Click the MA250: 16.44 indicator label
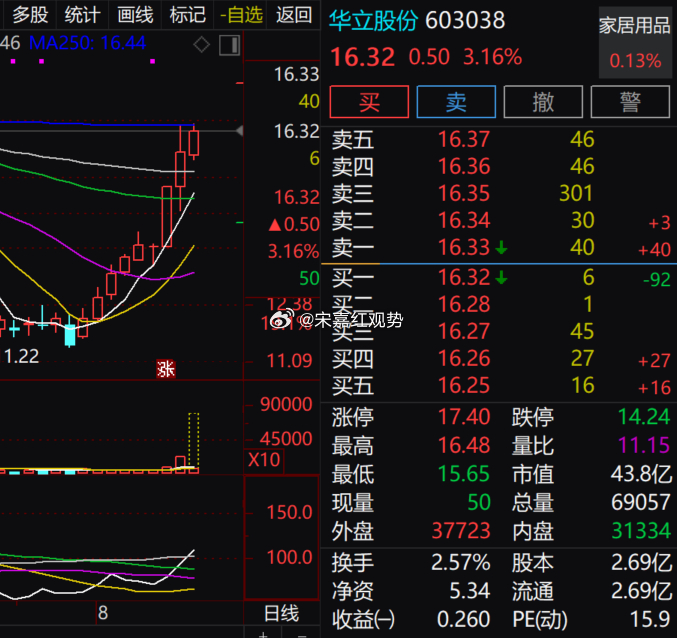The width and height of the screenshot is (677, 638). [87, 43]
